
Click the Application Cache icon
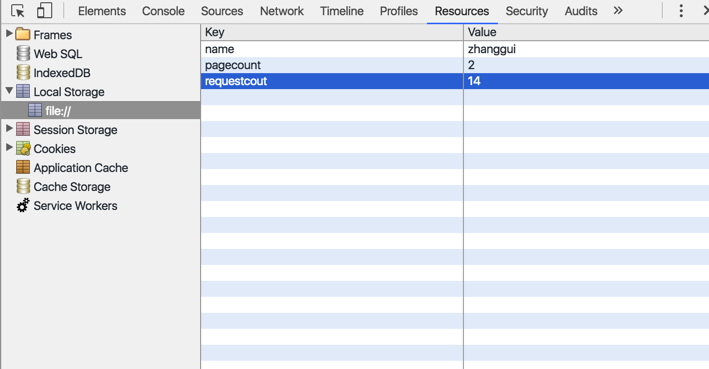click(23, 167)
